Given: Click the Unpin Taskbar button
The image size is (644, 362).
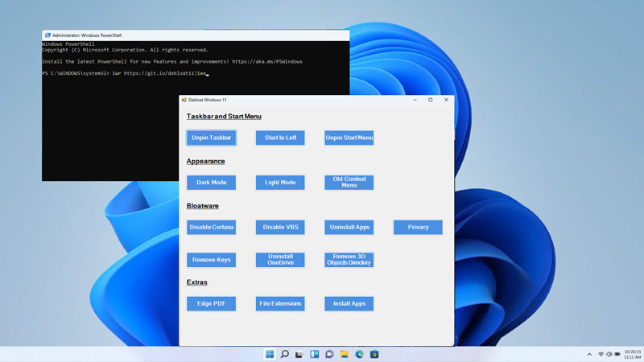Looking at the screenshot, I should pyautogui.click(x=211, y=138).
